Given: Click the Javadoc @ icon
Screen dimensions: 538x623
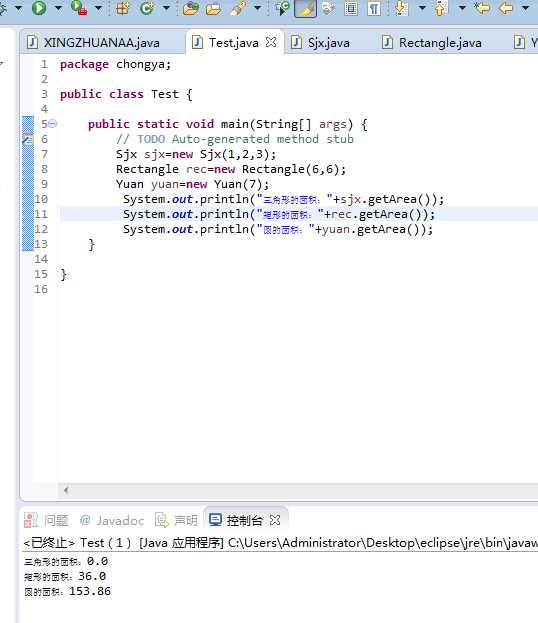Looking at the screenshot, I should point(85,520).
